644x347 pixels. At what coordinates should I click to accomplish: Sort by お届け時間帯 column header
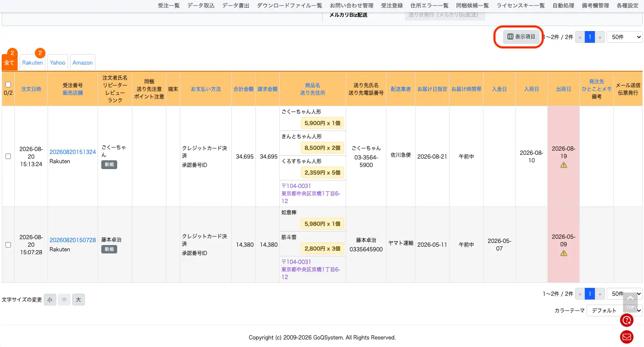466,89
